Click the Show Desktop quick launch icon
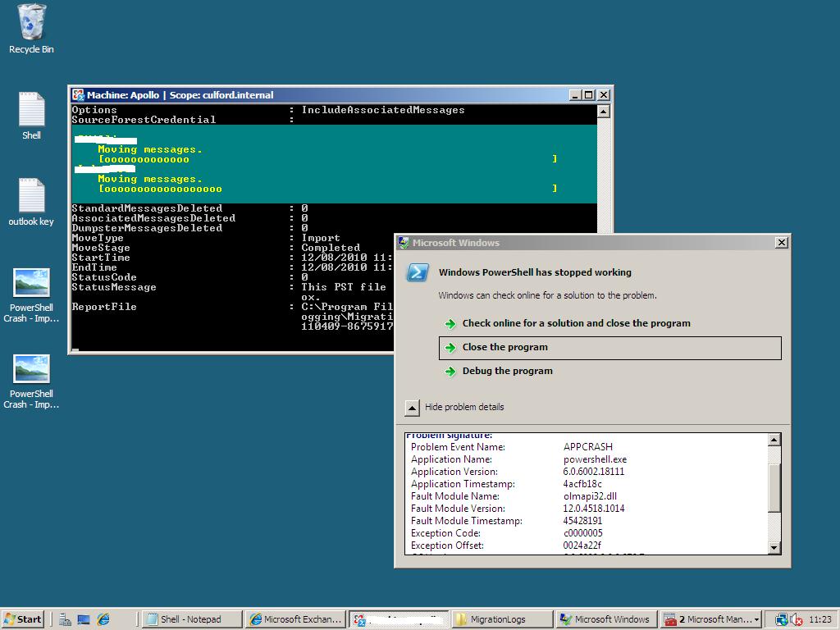 point(83,619)
